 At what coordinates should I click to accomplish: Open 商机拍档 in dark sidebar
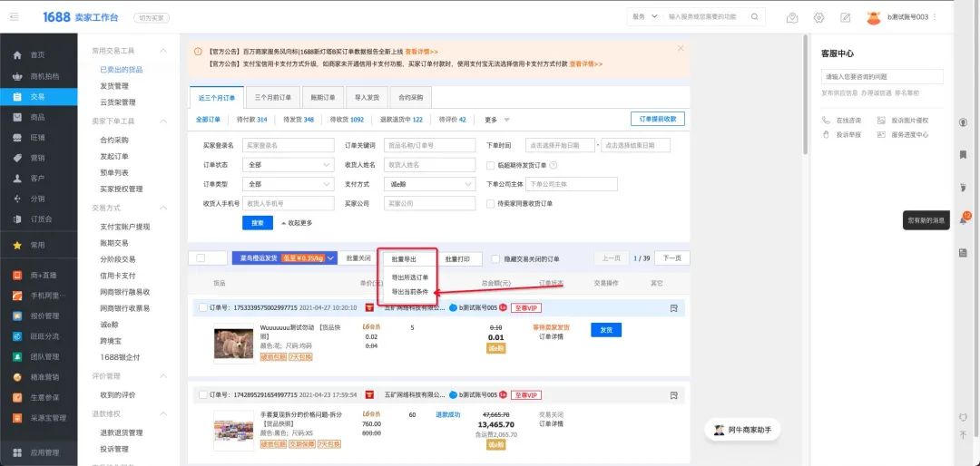pos(37,76)
